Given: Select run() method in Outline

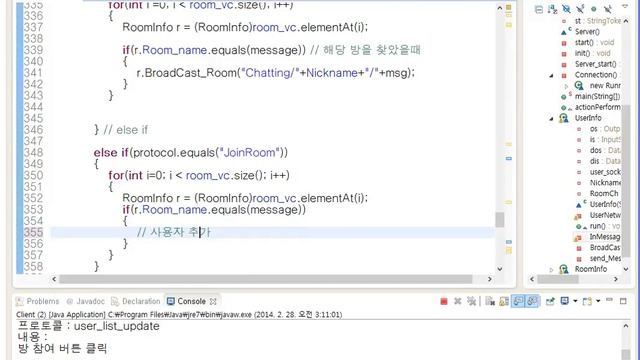Looking at the screenshot, I should [605, 226].
